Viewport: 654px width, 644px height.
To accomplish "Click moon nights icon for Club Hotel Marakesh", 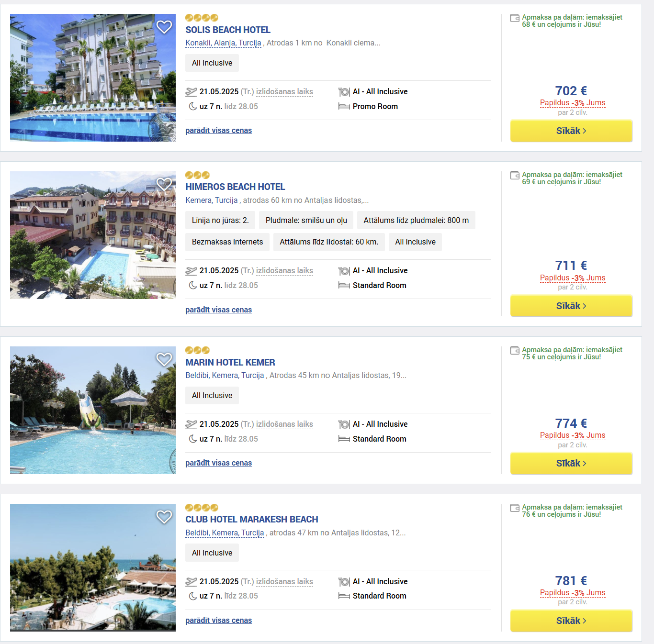I will pyautogui.click(x=192, y=596).
